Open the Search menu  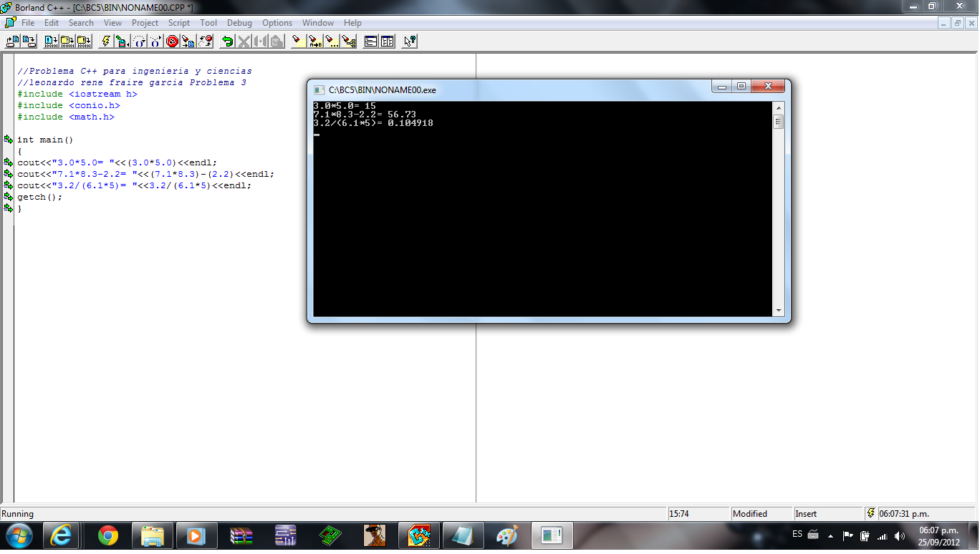(x=81, y=22)
